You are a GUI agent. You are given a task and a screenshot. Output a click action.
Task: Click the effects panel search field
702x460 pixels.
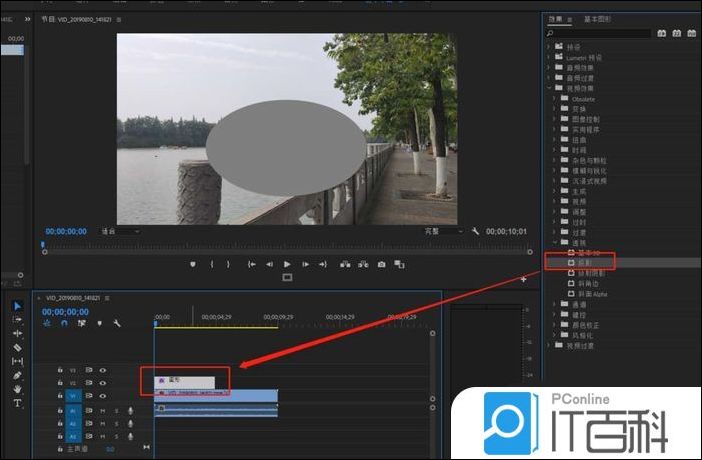pos(600,33)
